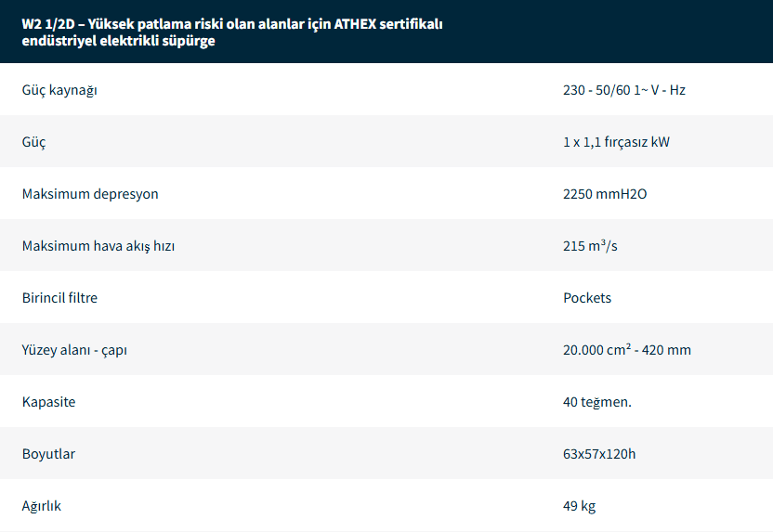Viewport: 773px width, 532px height.
Task: Select the Boyutlar row label
Action: coord(48,454)
